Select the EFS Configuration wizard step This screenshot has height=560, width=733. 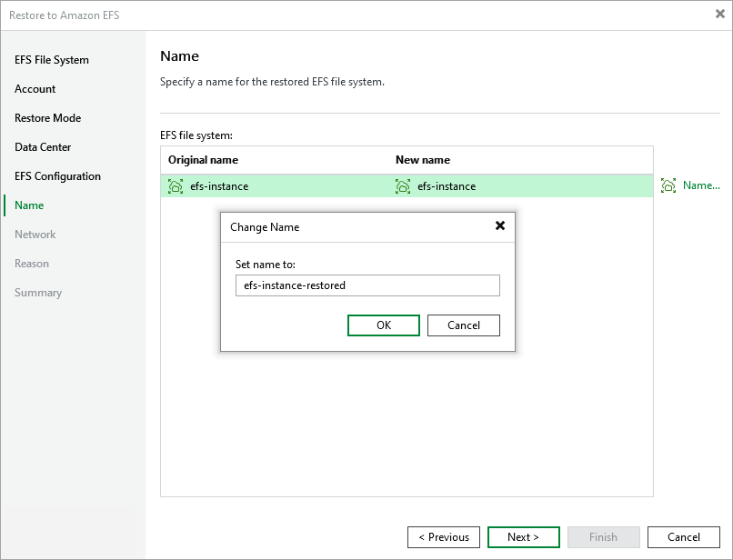coord(56,175)
